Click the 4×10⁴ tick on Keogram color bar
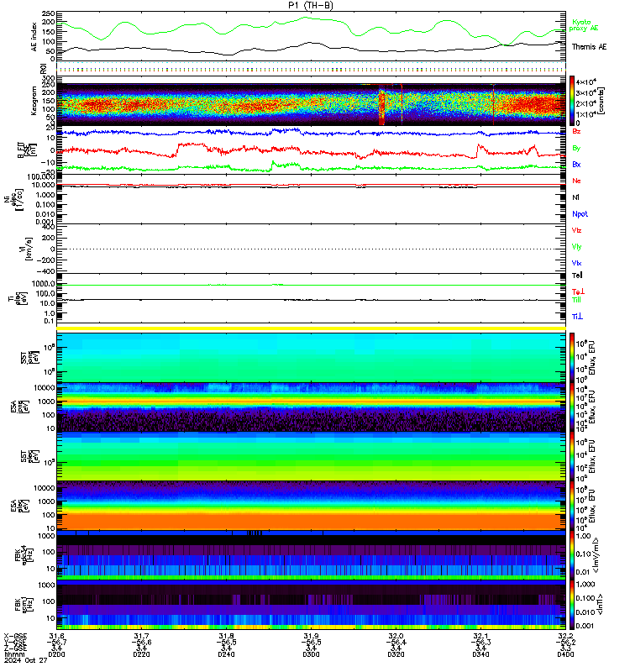 [585, 82]
